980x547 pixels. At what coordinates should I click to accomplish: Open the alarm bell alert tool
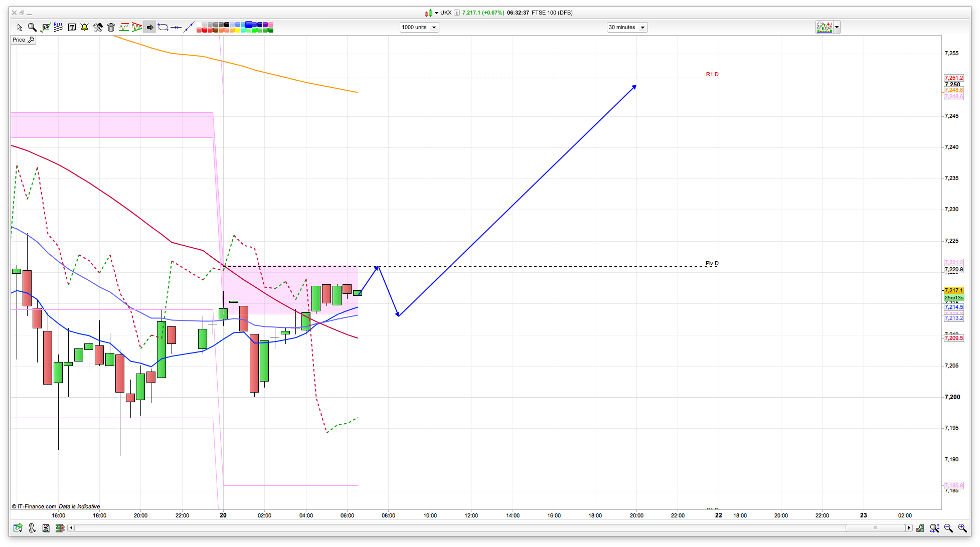pyautogui.click(x=84, y=27)
